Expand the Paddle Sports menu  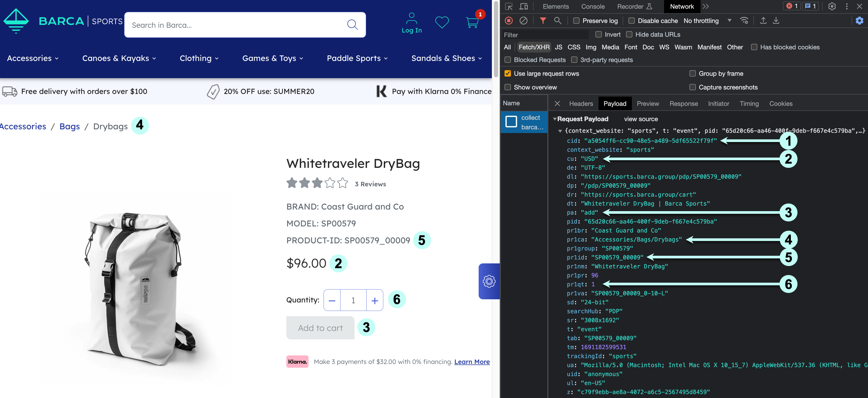pyautogui.click(x=357, y=58)
